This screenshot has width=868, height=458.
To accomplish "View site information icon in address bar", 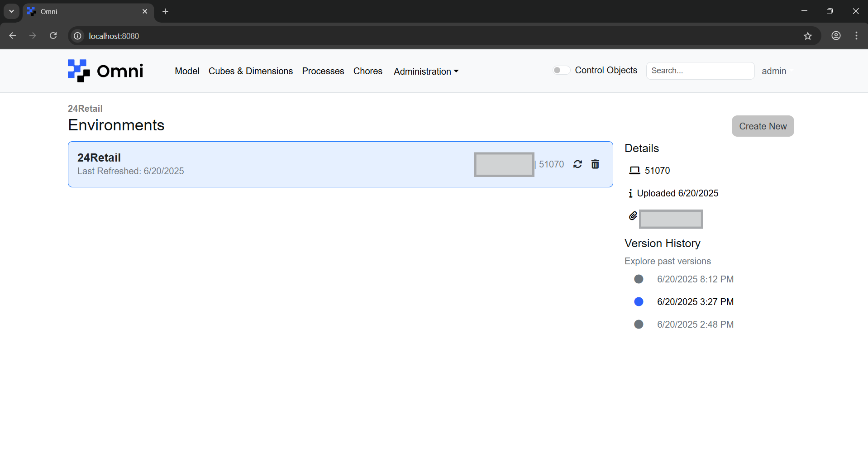I will tap(78, 36).
